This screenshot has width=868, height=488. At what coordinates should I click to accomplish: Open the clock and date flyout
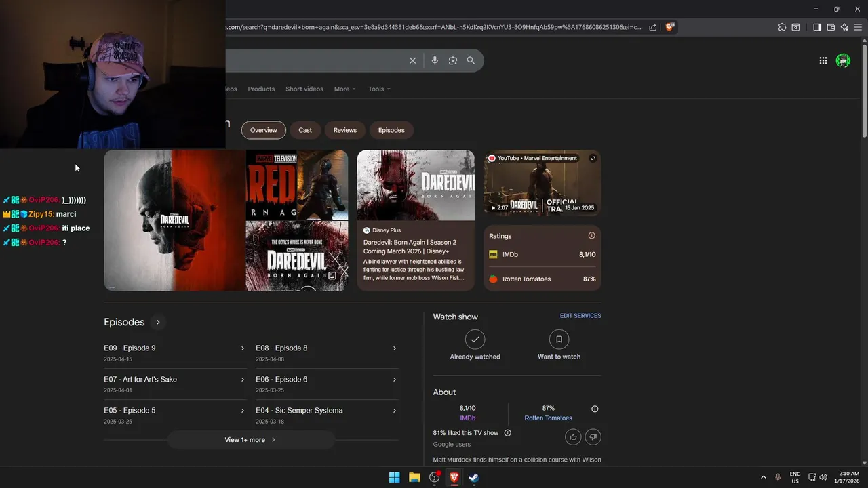[848, 477]
